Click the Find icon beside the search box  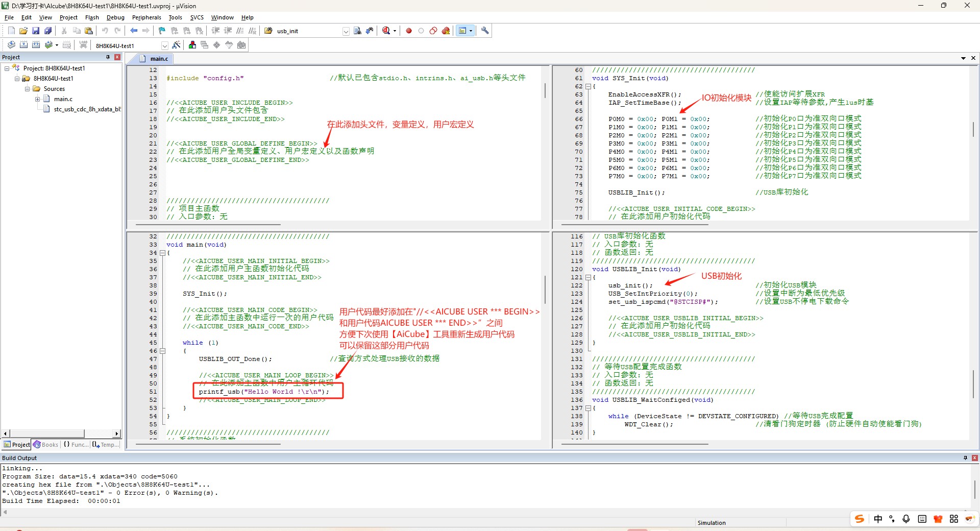click(357, 31)
